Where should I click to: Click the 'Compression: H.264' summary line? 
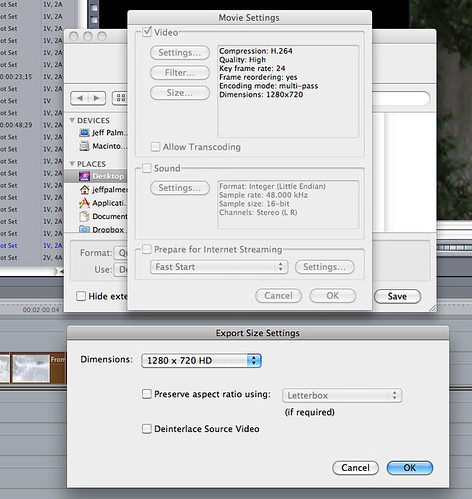coord(256,51)
